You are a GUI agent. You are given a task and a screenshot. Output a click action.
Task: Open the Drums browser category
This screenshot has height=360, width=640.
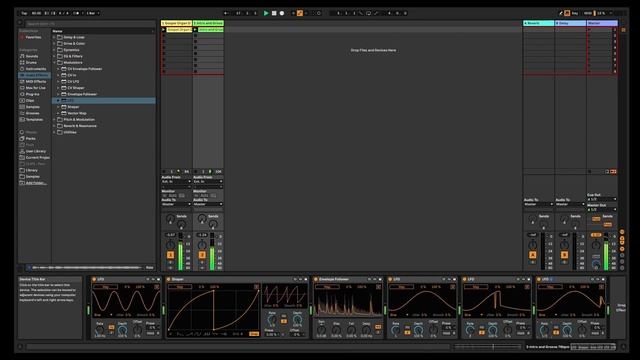click(31, 62)
